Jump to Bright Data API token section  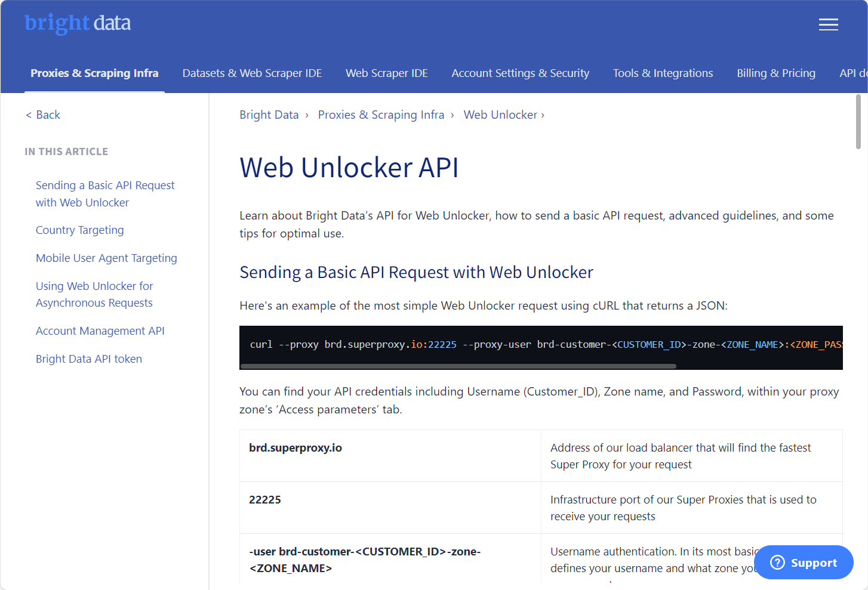(x=89, y=359)
